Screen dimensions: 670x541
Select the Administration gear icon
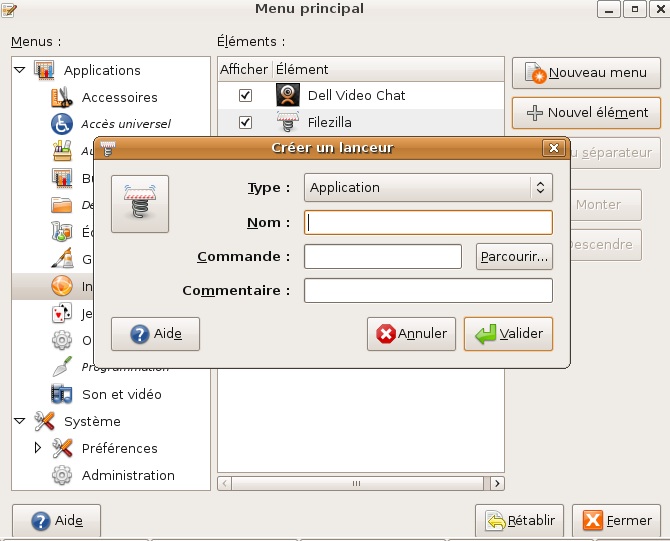[62, 475]
